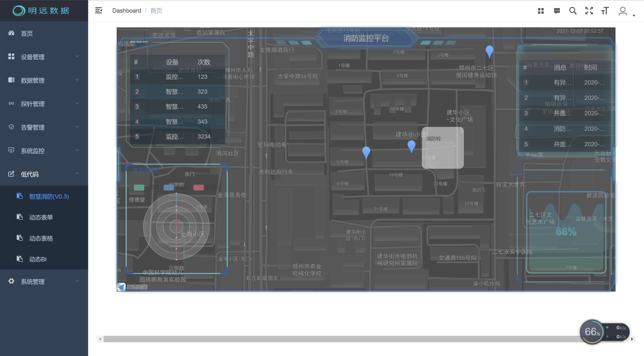Click the 动态表格 document icon
The image size is (644, 356).
(x=20, y=238)
